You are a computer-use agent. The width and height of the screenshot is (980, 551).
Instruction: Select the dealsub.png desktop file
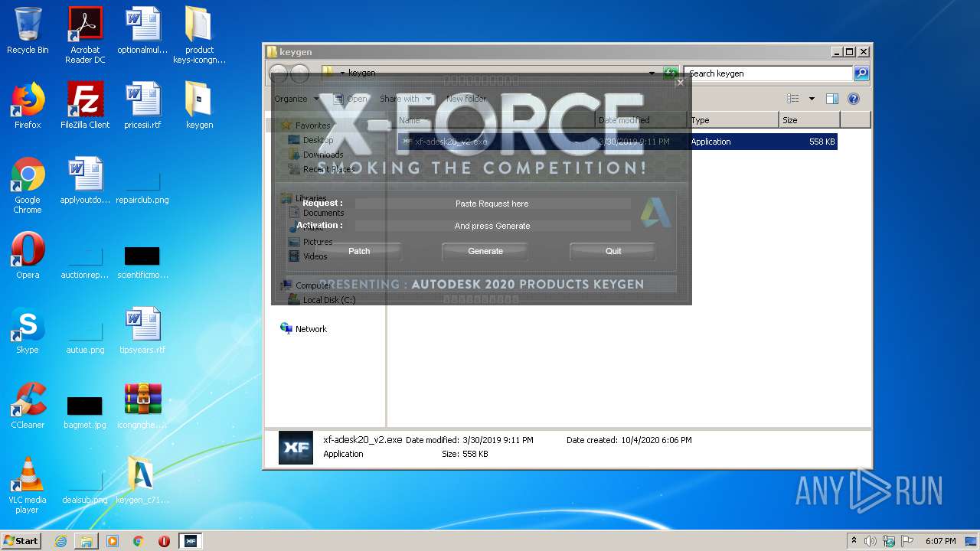(x=85, y=489)
